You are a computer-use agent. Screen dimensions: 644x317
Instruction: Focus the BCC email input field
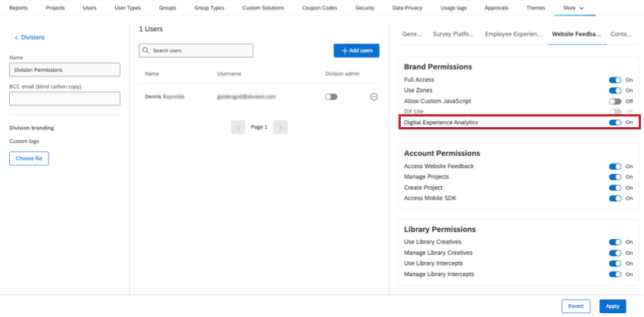pyautogui.click(x=64, y=98)
